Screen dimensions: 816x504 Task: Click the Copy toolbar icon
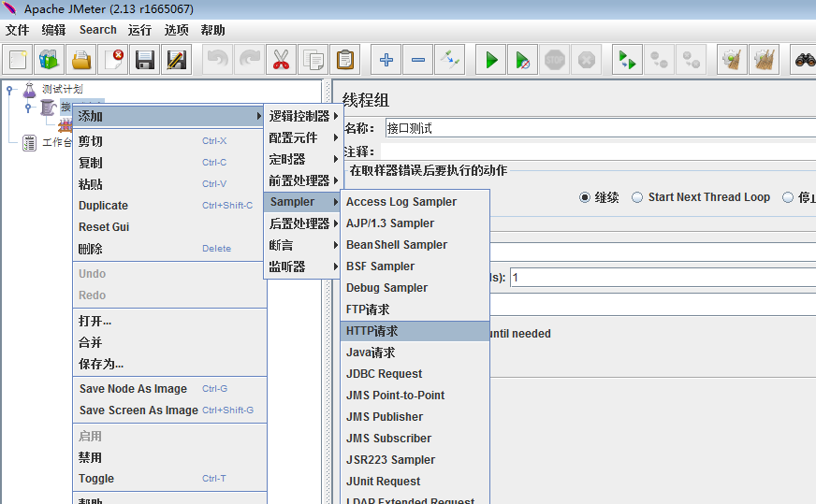[x=313, y=60]
